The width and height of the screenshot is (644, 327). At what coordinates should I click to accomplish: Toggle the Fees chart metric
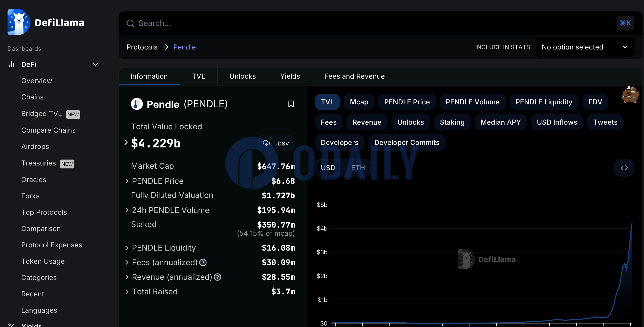point(328,122)
